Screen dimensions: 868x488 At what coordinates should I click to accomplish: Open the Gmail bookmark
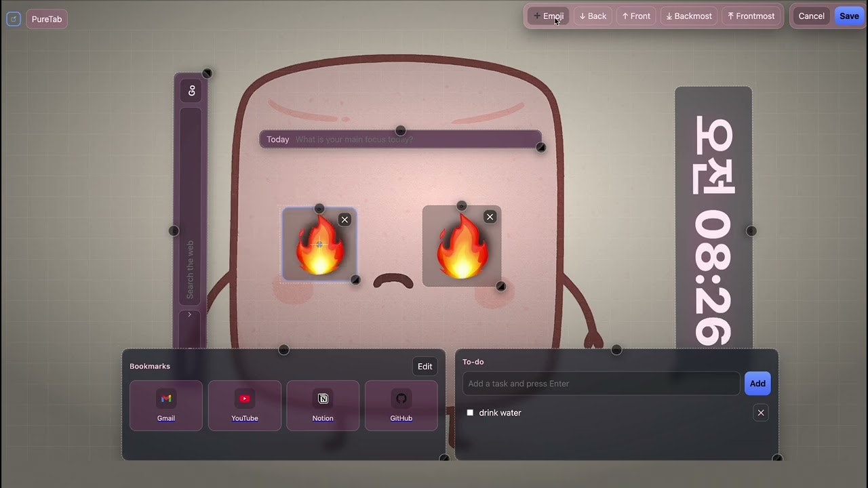coord(166,405)
